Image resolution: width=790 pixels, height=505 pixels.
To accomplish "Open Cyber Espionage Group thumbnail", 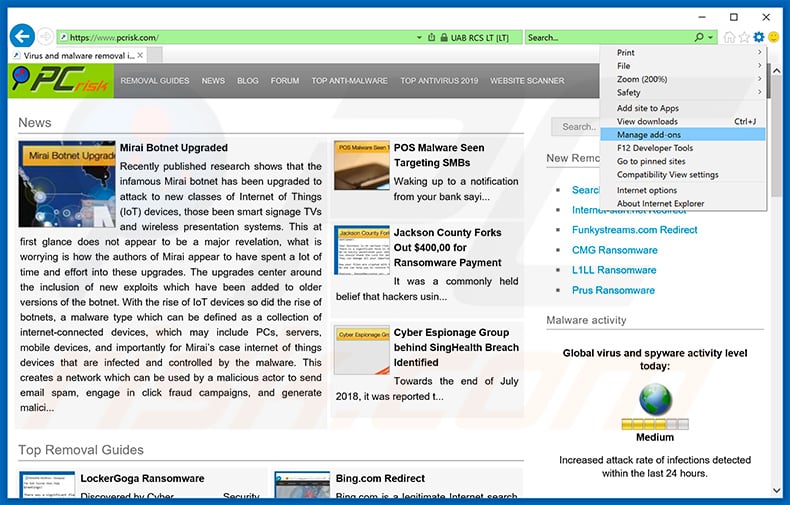I will point(362,350).
